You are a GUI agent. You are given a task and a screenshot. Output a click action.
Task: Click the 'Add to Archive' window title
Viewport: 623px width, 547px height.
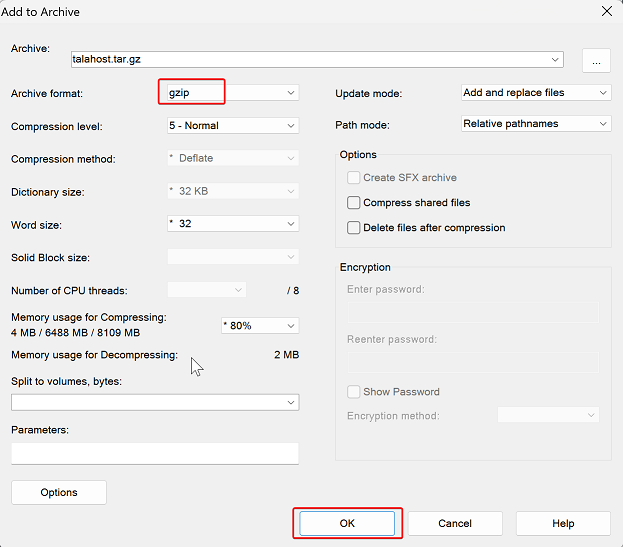40,12
